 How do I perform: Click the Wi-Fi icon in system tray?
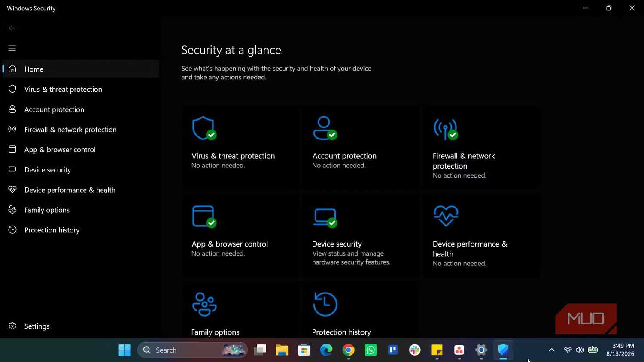(x=568, y=350)
